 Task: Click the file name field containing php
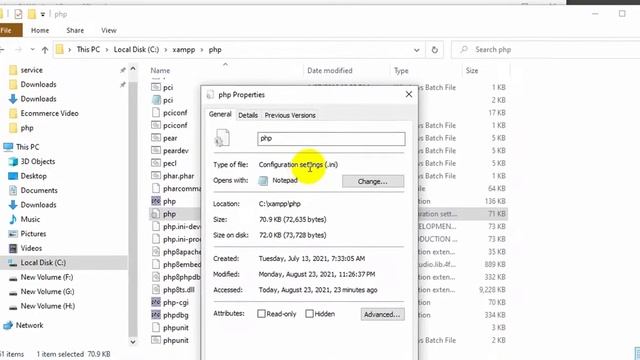tap(331, 139)
